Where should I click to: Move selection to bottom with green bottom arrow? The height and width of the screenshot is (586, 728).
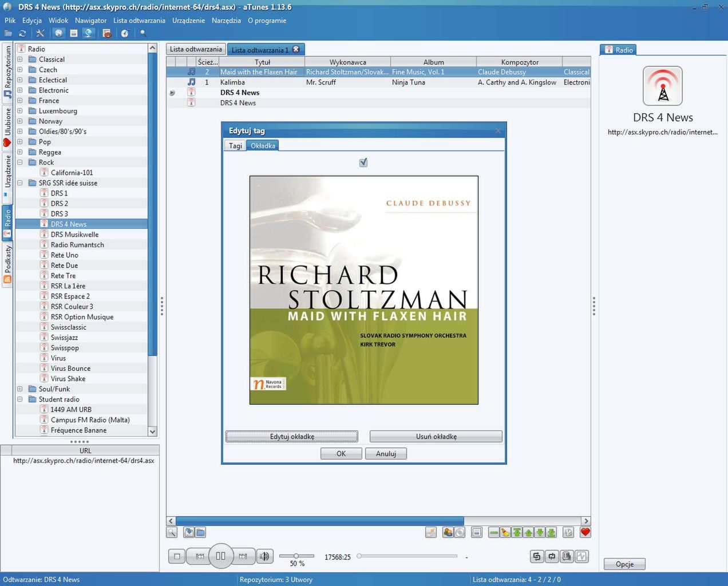(551, 533)
